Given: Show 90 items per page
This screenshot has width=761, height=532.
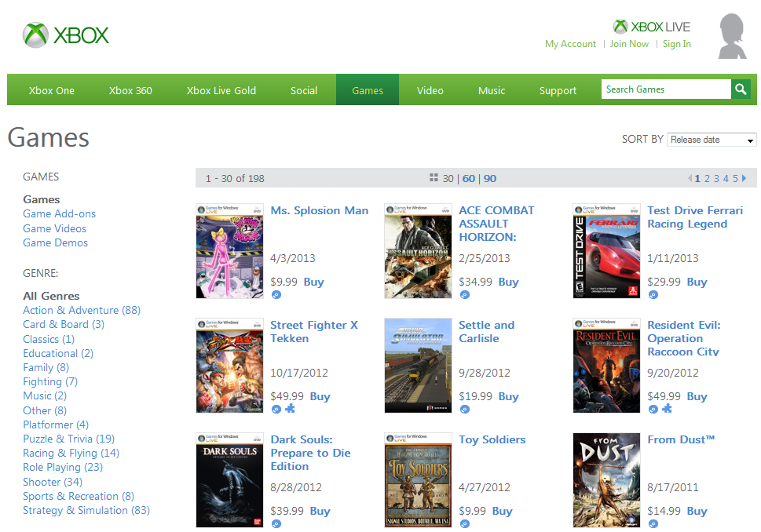Looking at the screenshot, I should click(x=490, y=178).
